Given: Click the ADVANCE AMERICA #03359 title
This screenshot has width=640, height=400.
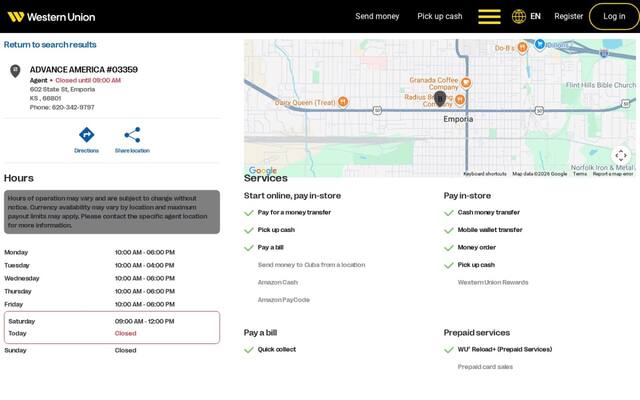Looking at the screenshot, I should [x=84, y=69].
